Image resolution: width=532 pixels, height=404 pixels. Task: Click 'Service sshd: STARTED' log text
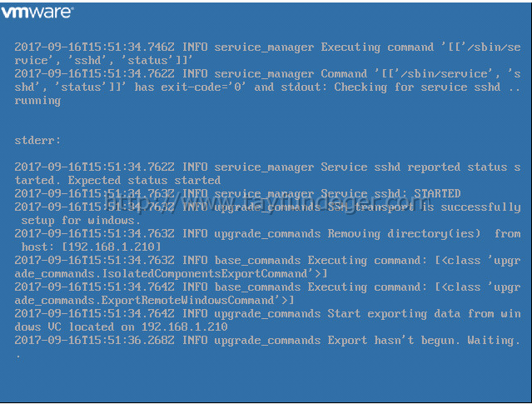(x=390, y=193)
